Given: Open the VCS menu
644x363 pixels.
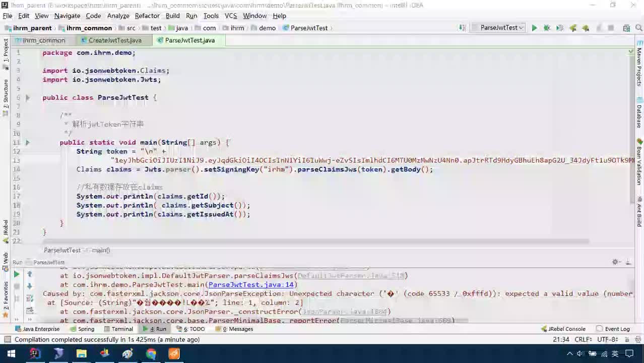Looking at the screenshot, I should click(x=231, y=16).
